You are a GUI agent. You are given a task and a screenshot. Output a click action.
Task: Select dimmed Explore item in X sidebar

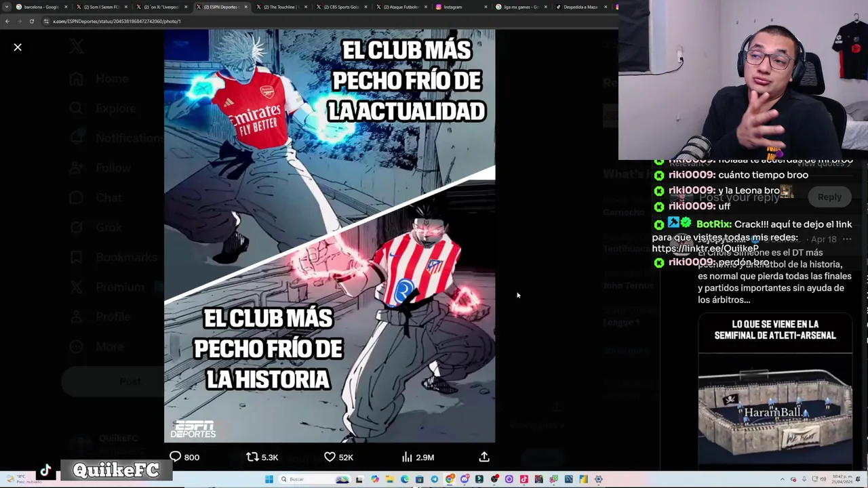(x=102, y=108)
